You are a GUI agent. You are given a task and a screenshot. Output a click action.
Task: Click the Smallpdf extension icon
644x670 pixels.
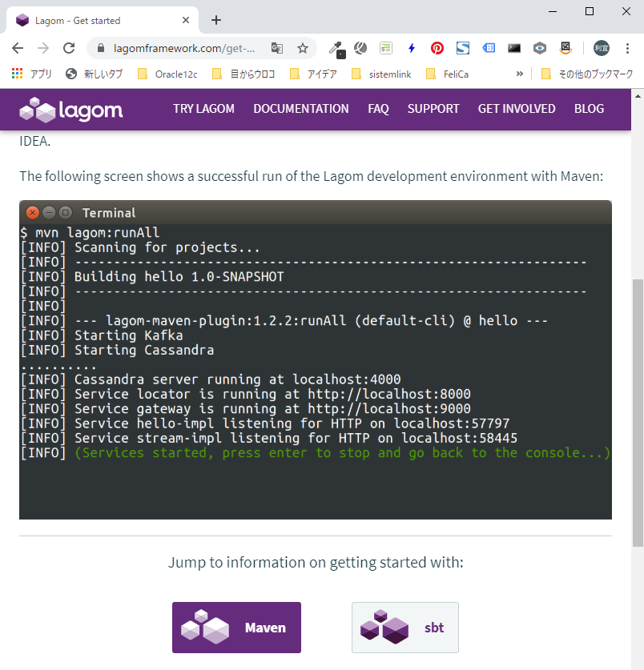[x=463, y=48]
